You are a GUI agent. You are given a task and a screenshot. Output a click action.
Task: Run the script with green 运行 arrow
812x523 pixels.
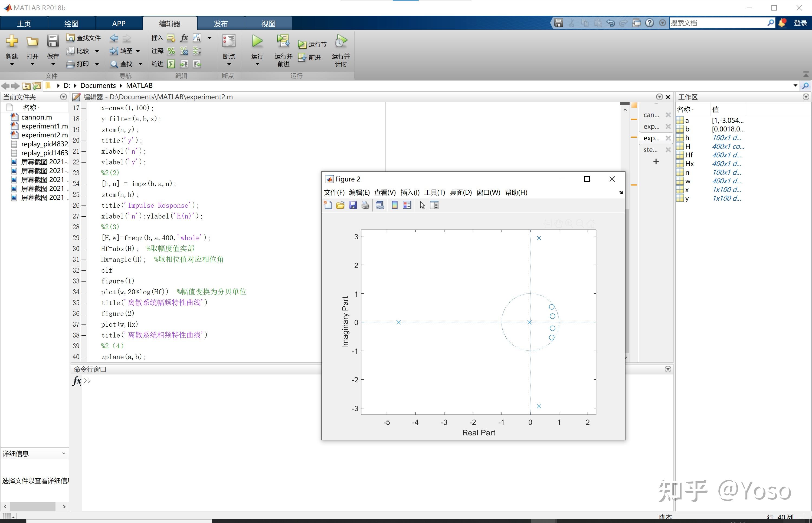pos(257,41)
